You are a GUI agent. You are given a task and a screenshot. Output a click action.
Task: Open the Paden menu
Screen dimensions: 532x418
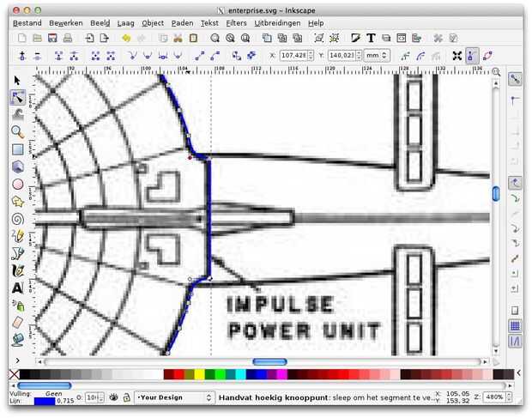pos(182,23)
